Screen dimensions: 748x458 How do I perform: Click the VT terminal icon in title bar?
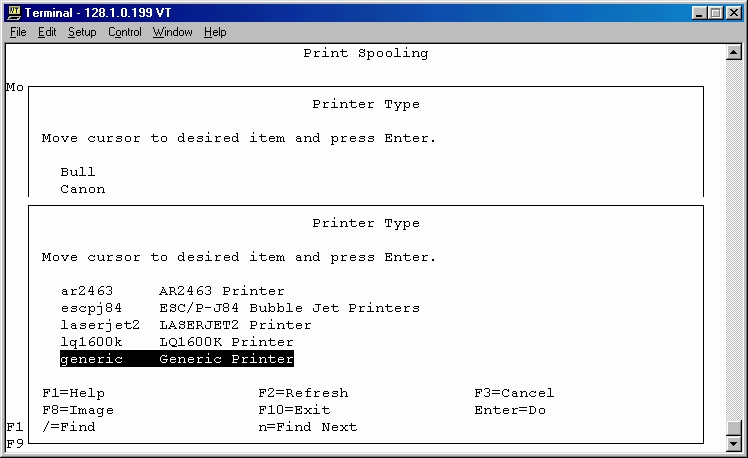pos(14,13)
